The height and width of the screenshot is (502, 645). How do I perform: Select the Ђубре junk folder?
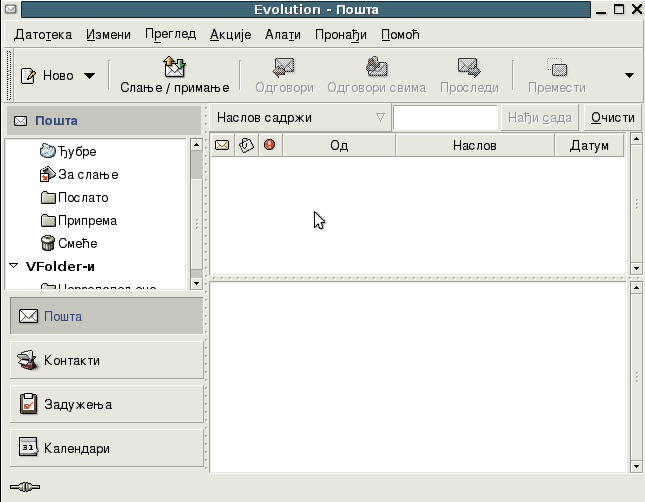(77, 151)
